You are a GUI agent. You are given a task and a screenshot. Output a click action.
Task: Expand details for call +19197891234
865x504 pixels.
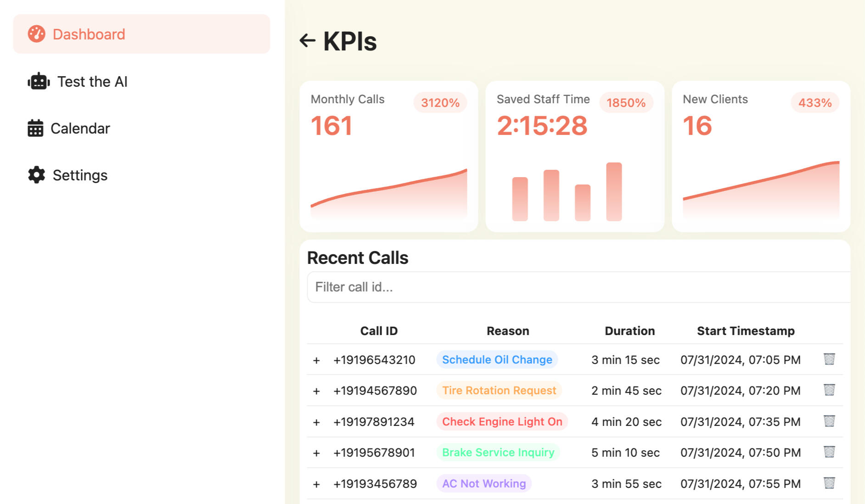point(316,422)
